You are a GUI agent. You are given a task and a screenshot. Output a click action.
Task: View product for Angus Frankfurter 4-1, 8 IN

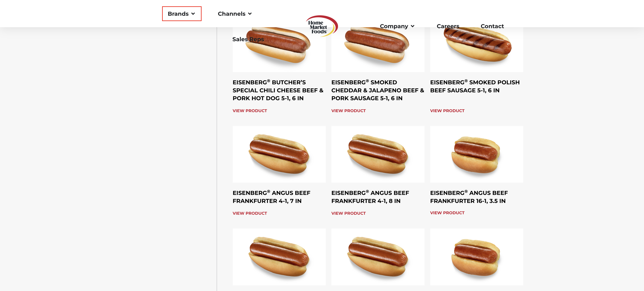pos(348,213)
